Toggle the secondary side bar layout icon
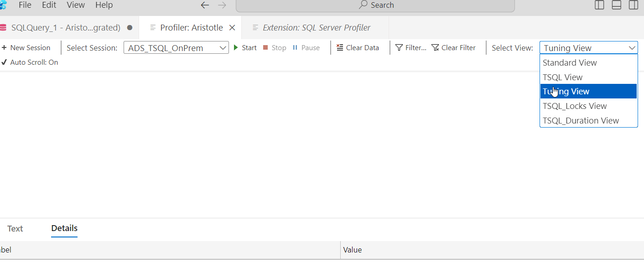 click(x=634, y=5)
